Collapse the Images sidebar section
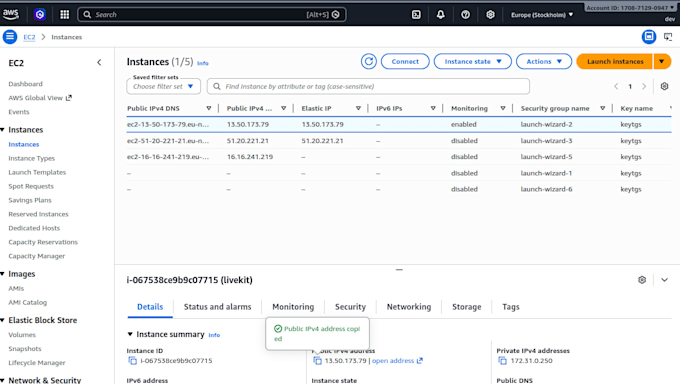This screenshot has height=384, width=680. (3, 274)
